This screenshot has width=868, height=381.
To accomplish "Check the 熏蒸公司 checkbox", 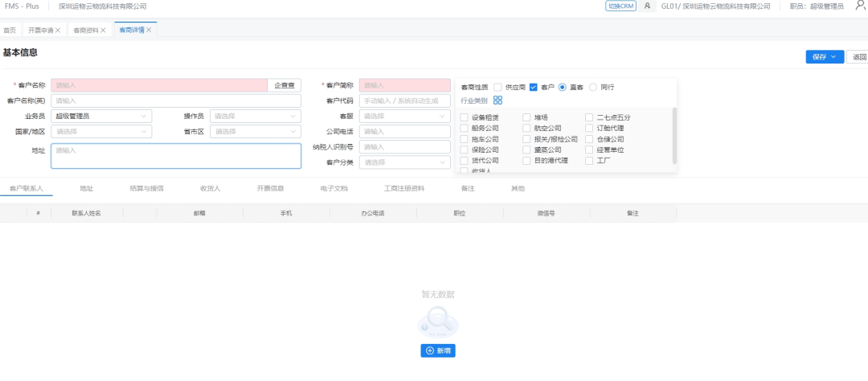I will point(526,150).
